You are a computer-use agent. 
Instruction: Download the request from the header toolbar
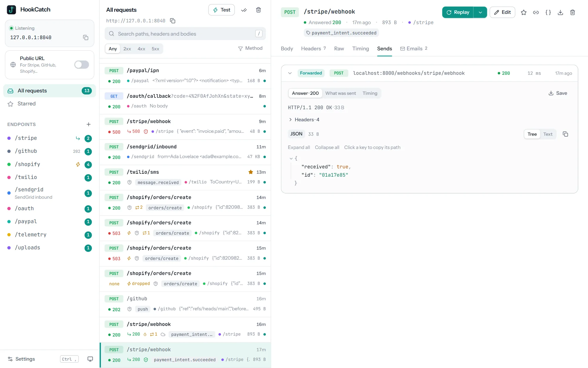(x=560, y=12)
